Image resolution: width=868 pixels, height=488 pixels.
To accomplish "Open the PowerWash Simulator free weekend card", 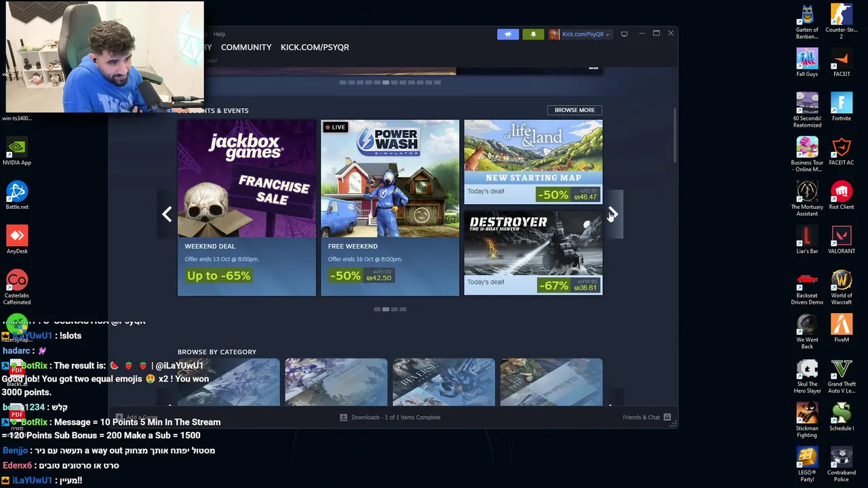I will point(390,207).
